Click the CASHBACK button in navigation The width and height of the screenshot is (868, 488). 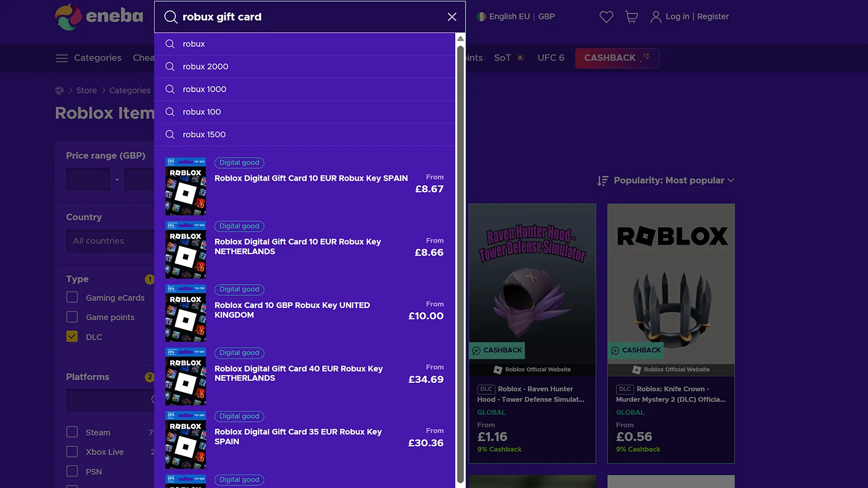pyautogui.click(x=617, y=58)
